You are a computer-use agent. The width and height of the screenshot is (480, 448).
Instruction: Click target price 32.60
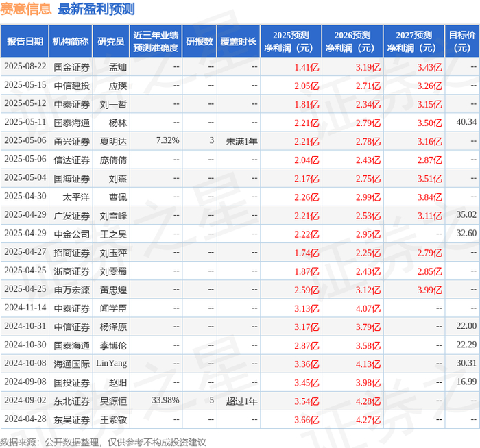coord(466,234)
